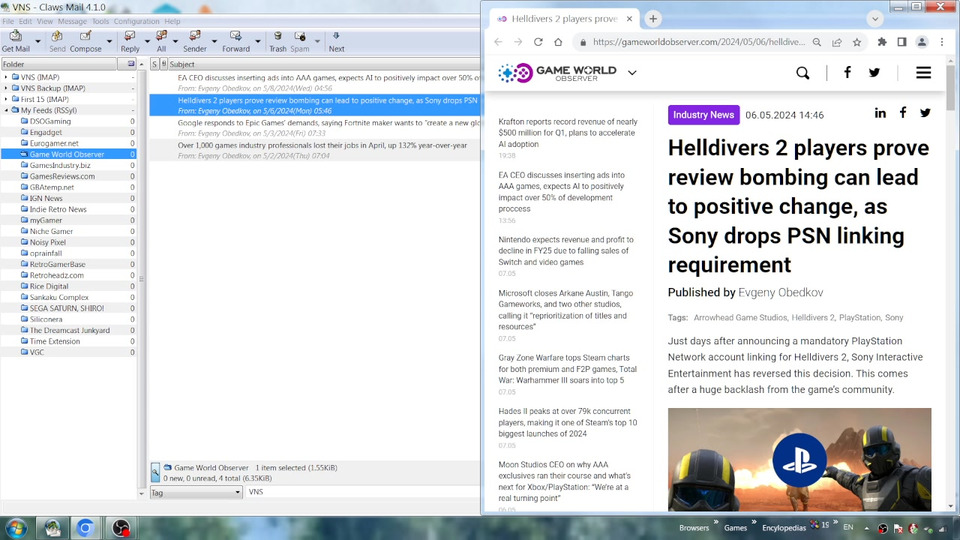Open the Message menu in Claws Mail
This screenshot has height=540, width=960.
[72, 21]
